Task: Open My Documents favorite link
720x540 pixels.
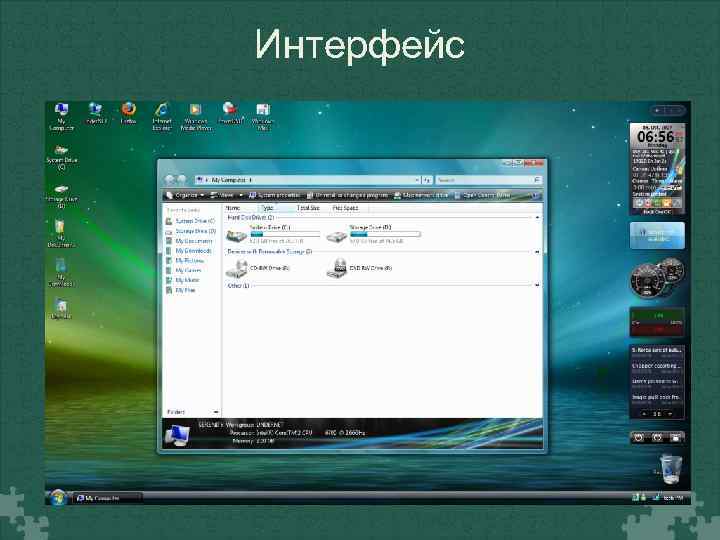Action: [x=189, y=241]
